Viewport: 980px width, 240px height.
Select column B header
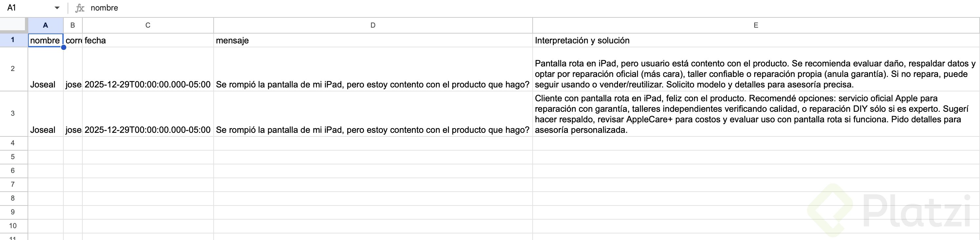coord(73,25)
